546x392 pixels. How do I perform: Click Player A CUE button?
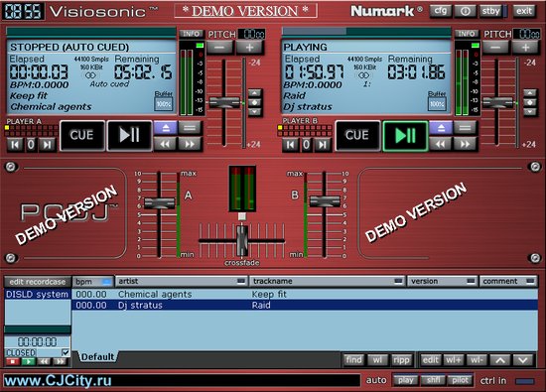[x=82, y=135]
